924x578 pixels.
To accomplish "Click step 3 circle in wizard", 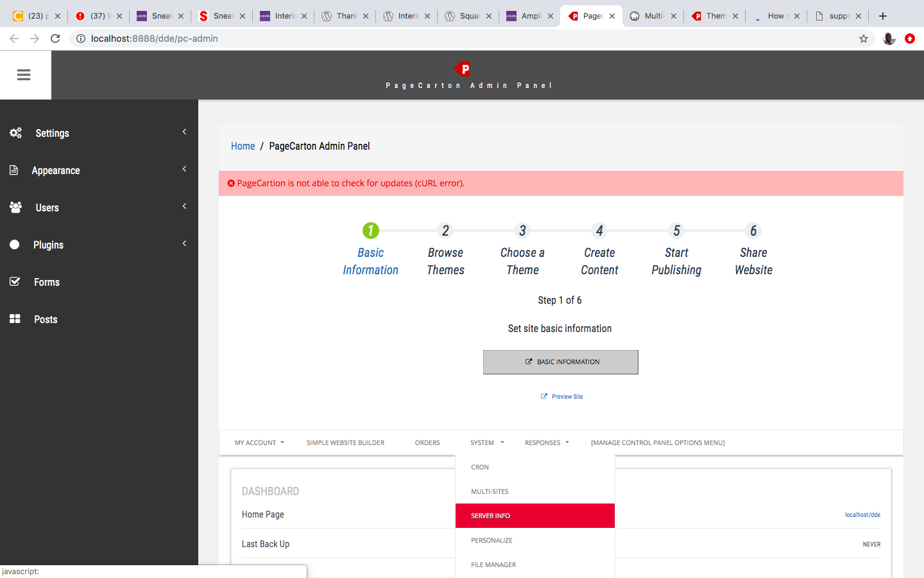I will coord(522,231).
